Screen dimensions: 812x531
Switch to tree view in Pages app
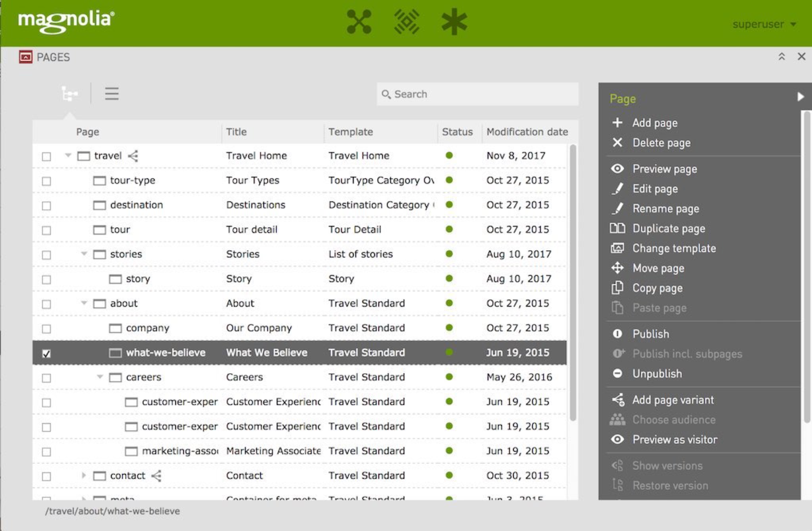[x=69, y=94]
